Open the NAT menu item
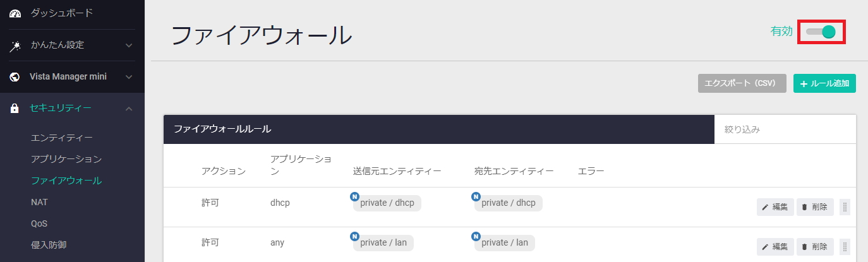This screenshot has height=262, width=868. click(39, 202)
